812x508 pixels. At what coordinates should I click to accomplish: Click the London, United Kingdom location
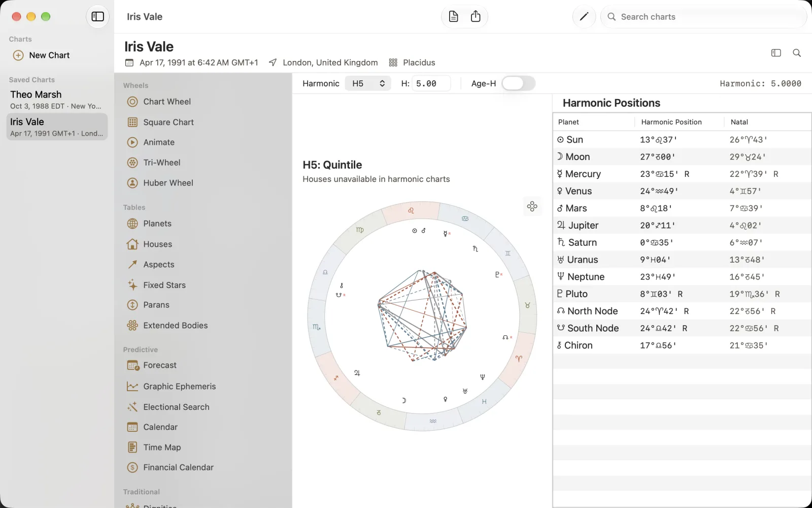(x=330, y=62)
